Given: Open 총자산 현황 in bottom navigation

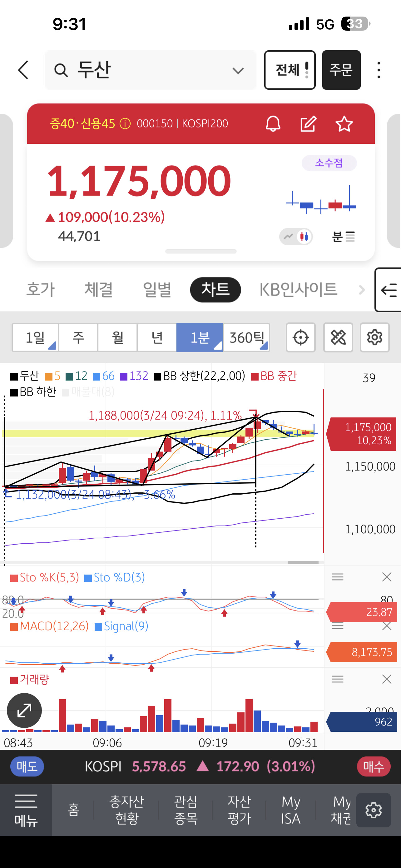Looking at the screenshot, I should (x=126, y=810).
